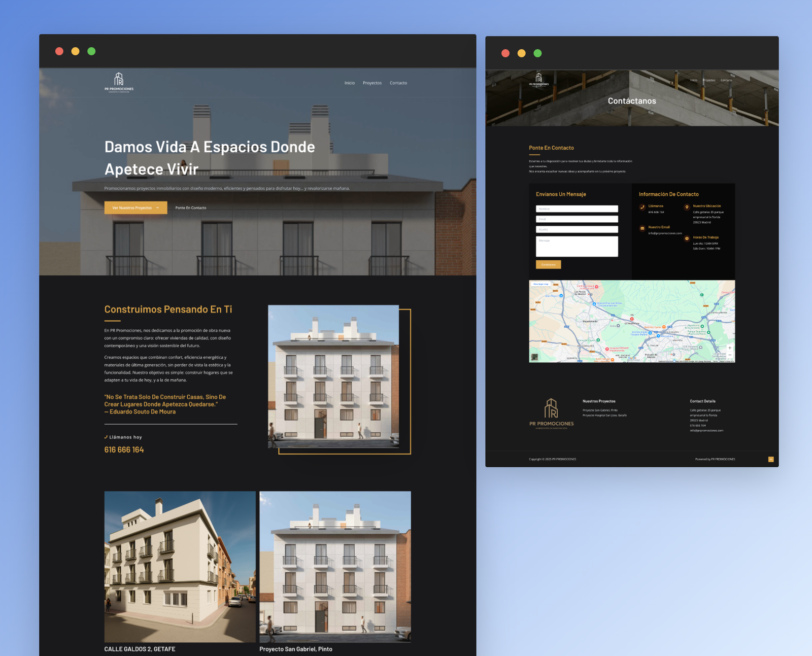
Task: Click the envelope icon beside Nuestro Email
Action: pos(642,228)
